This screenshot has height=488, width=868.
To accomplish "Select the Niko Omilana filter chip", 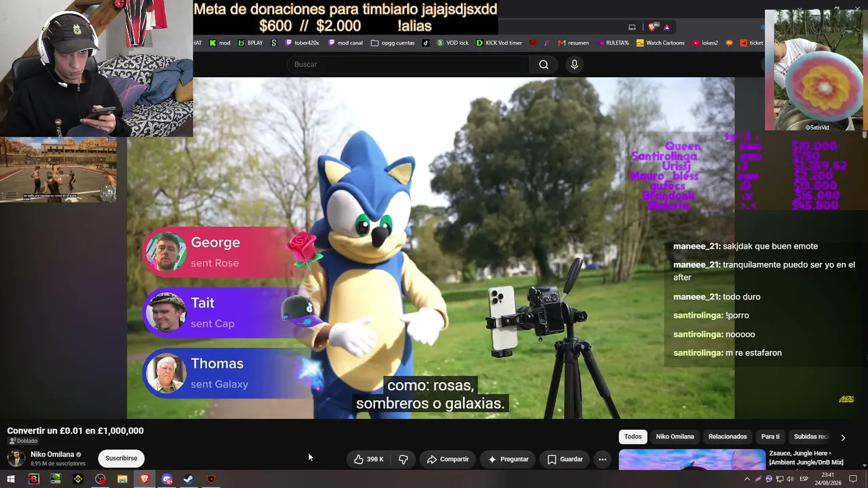I will point(675,436).
